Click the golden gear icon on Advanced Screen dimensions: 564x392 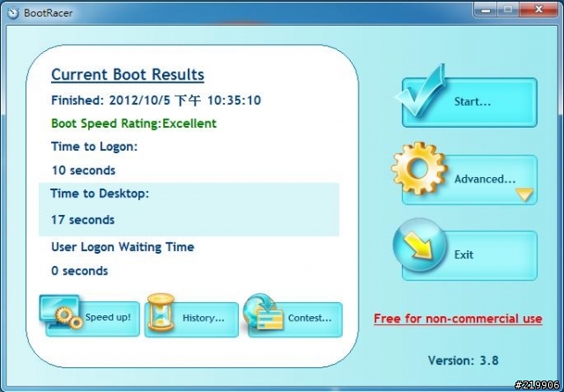click(x=419, y=168)
